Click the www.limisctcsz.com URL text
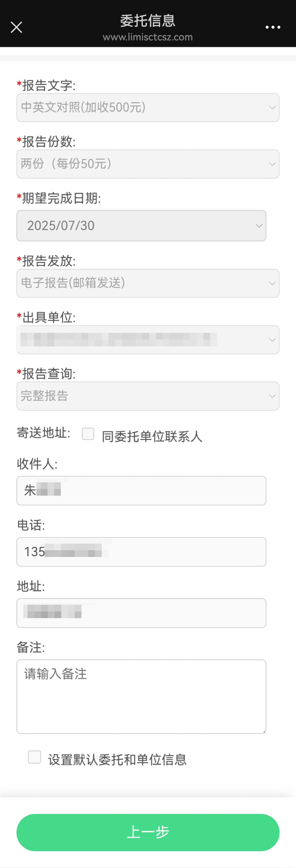The width and height of the screenshot is (296, 868). pyautogui.click(x=147, y=37)
